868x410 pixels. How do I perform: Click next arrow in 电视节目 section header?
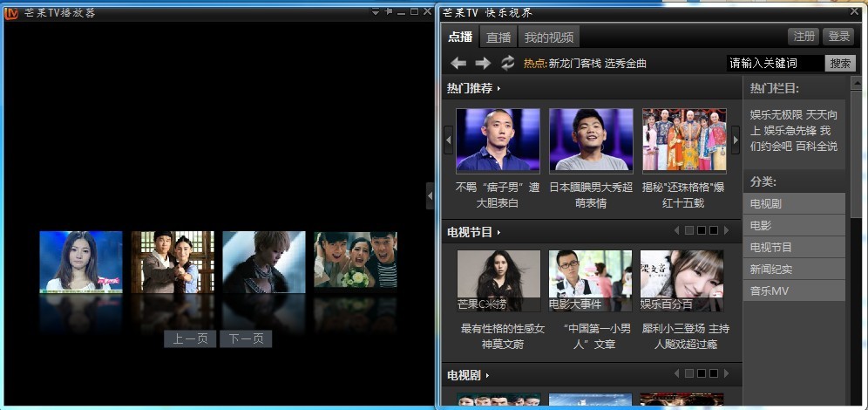725,231
